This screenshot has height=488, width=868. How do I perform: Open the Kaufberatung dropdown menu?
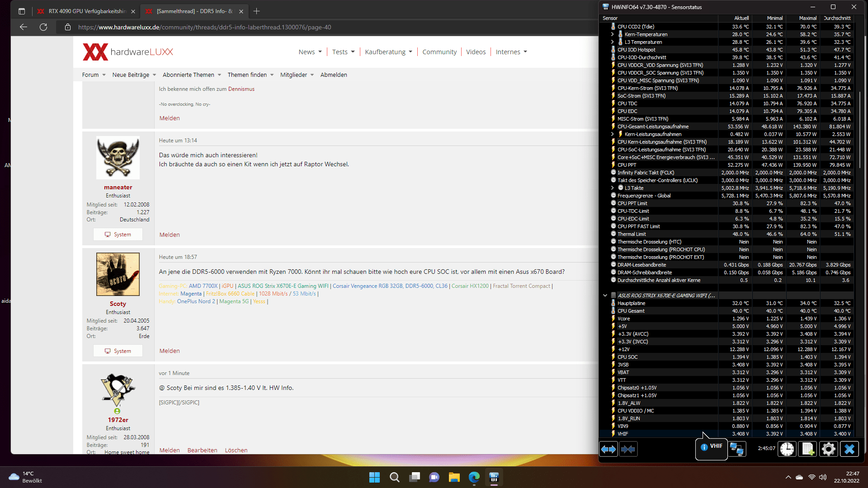click(x=388, y=52)
